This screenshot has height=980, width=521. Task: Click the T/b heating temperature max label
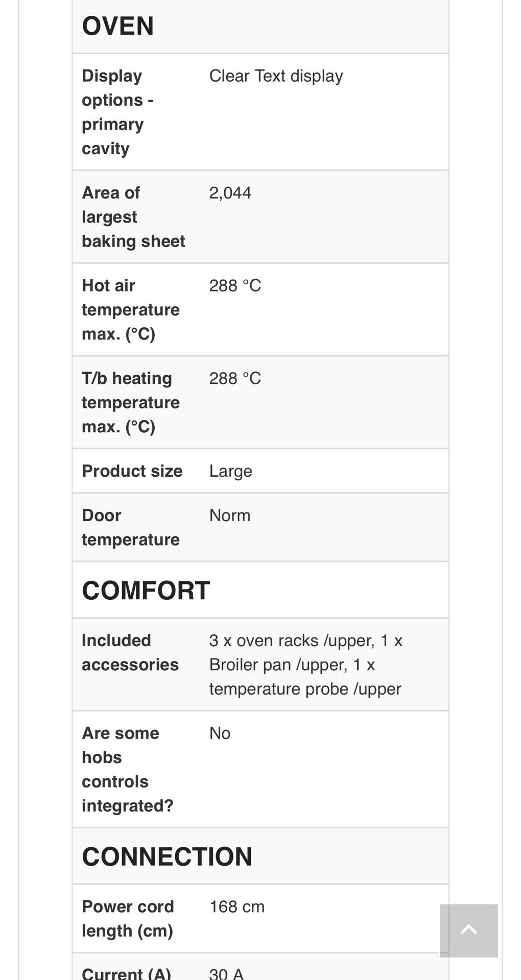[x=130, y=403]
